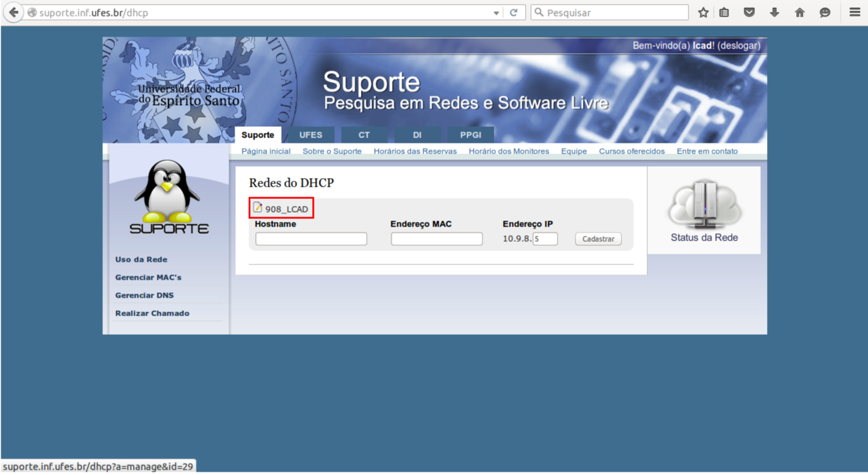Open the Gerenciar MAC's link
Viewport: 868px width, 475px height.
(148, 277)
